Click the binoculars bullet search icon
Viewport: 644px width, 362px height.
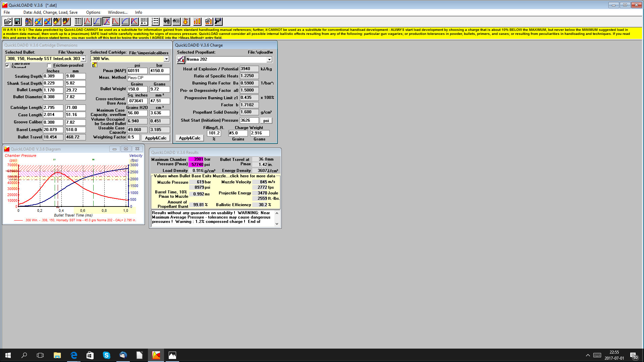(x=66, y=21)
